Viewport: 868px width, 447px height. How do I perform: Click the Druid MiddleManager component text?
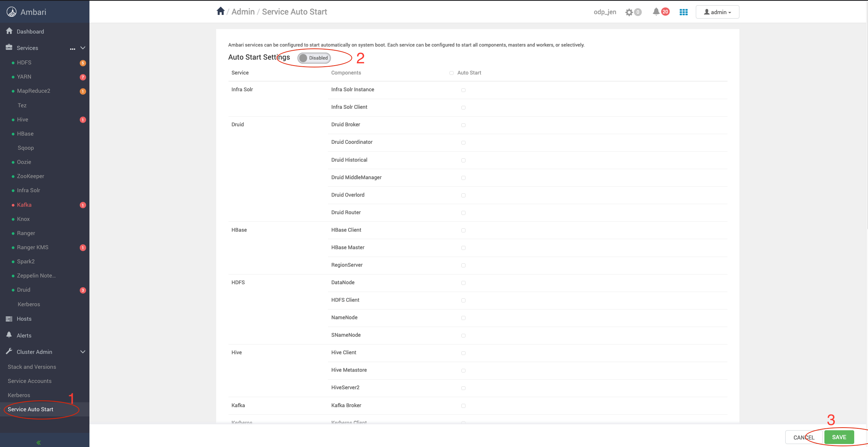click(x=356, y=177)
